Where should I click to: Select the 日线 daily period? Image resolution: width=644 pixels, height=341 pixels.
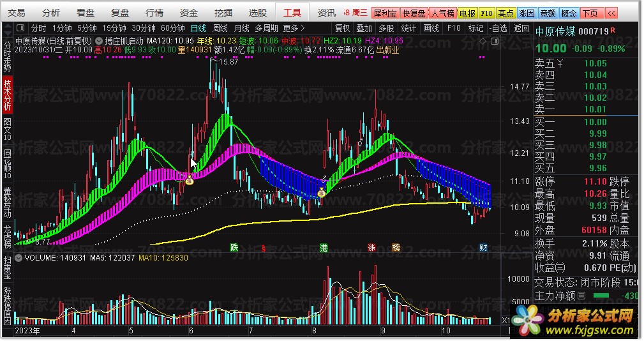[x=198, y=28]
